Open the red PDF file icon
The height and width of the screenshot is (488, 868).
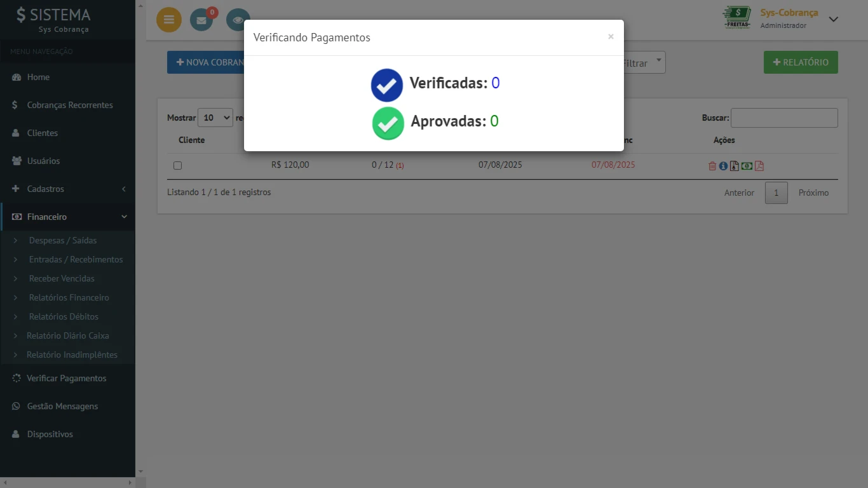pyautogui.click(x=759, y=166)
